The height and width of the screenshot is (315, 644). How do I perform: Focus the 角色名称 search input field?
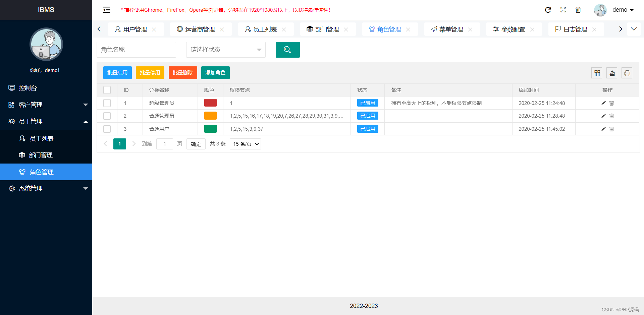(x=136, y=50)
